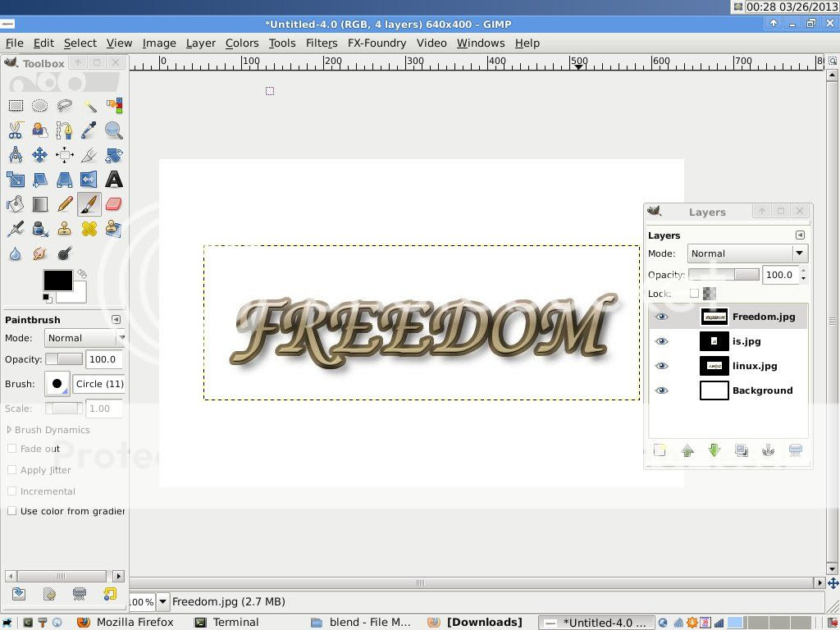Open the Filters menu

tap(321, 43)
